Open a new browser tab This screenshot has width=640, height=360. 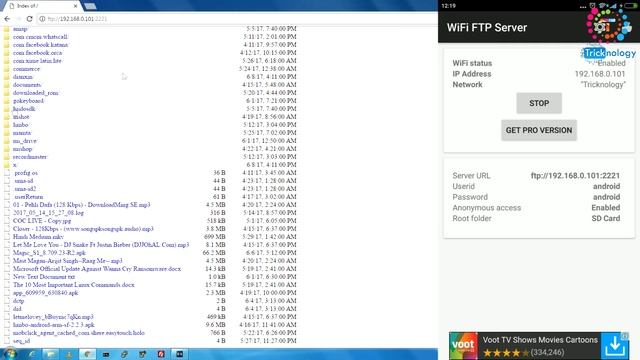coord(90,6)
